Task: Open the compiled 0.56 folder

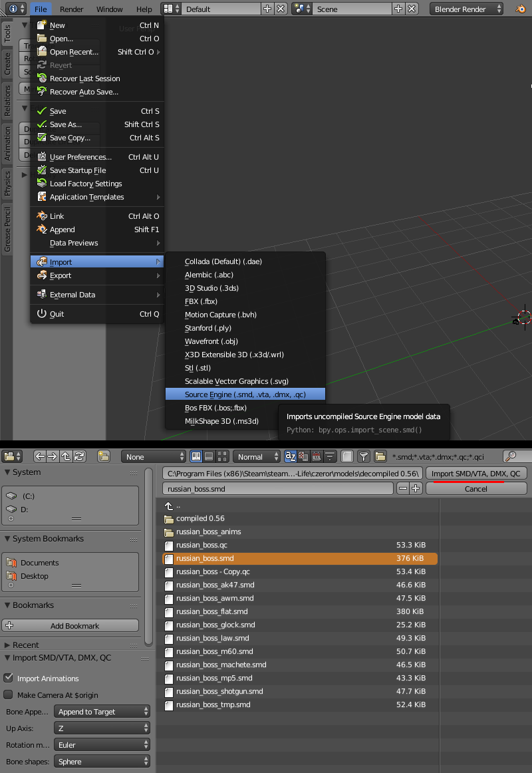Action: coord(300,518)
